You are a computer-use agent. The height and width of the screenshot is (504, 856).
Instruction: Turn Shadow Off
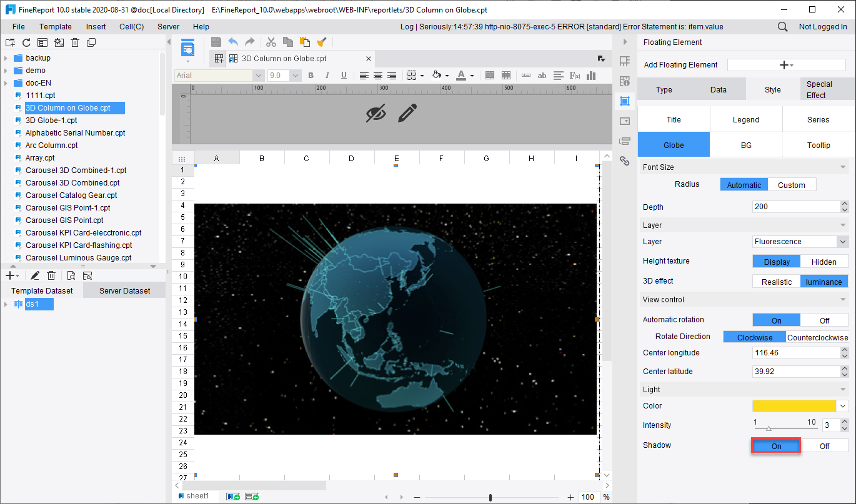pyautogui.click(x=824, y=446)
